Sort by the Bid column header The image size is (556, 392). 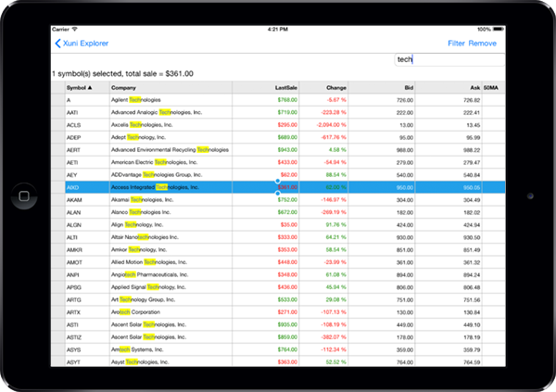[x=382, y=88]
